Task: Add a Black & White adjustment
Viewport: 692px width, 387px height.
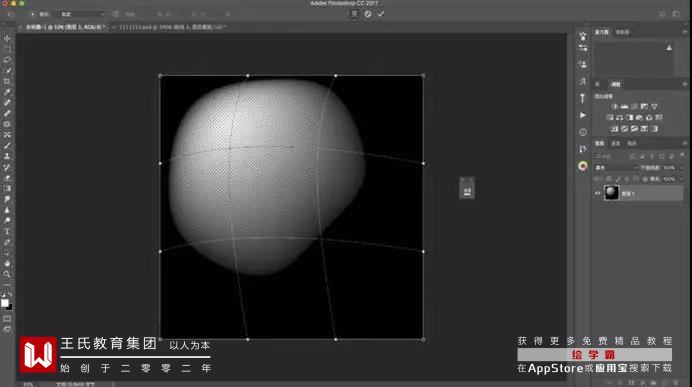Action: click(629, 117)
